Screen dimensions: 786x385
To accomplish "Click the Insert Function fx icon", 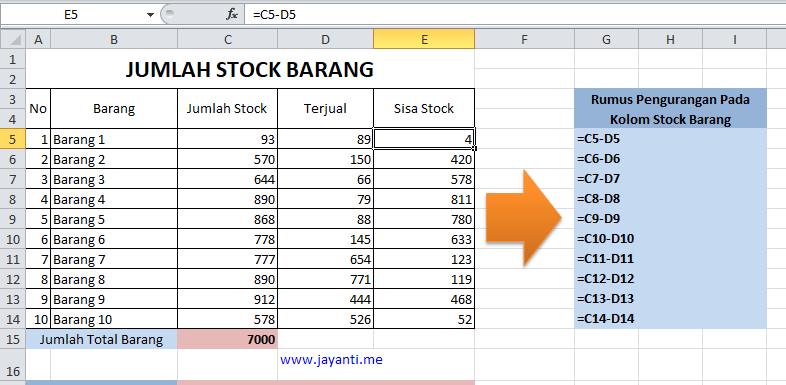I will [232, 15].
